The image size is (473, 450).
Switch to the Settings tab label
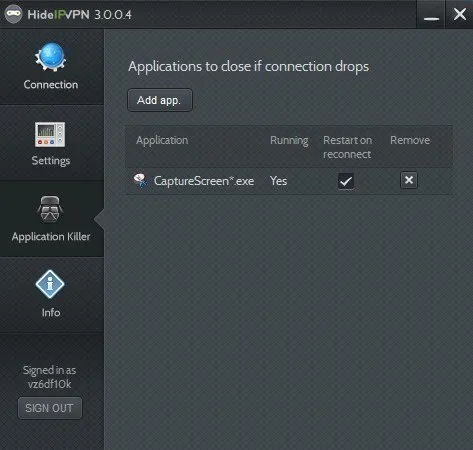[51, 161]
